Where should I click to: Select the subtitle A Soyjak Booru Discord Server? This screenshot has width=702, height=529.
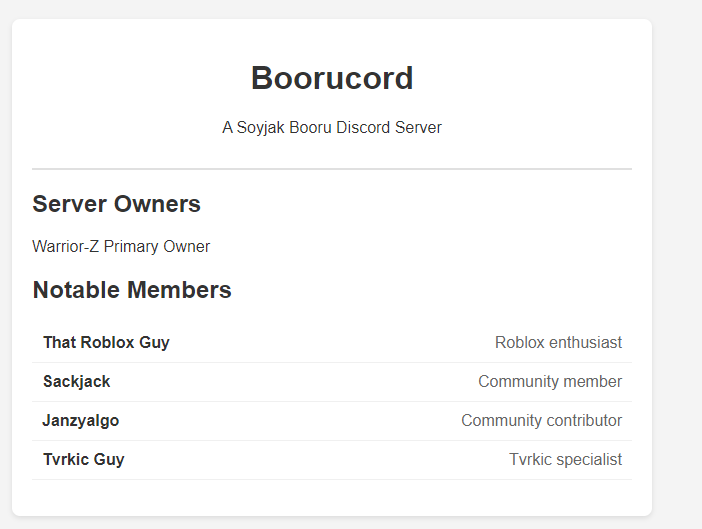[332, 128]
